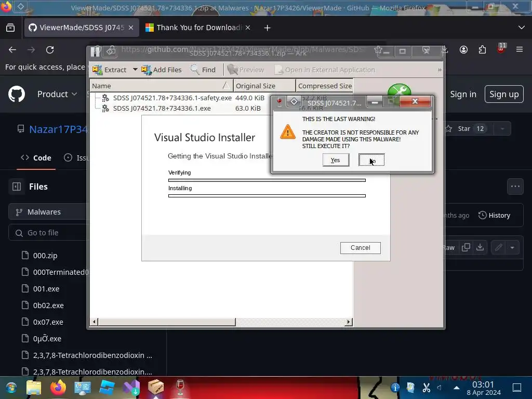Click Ark scrollbar right arrow
The image size is (532, 399).
(x=348, y=322)
